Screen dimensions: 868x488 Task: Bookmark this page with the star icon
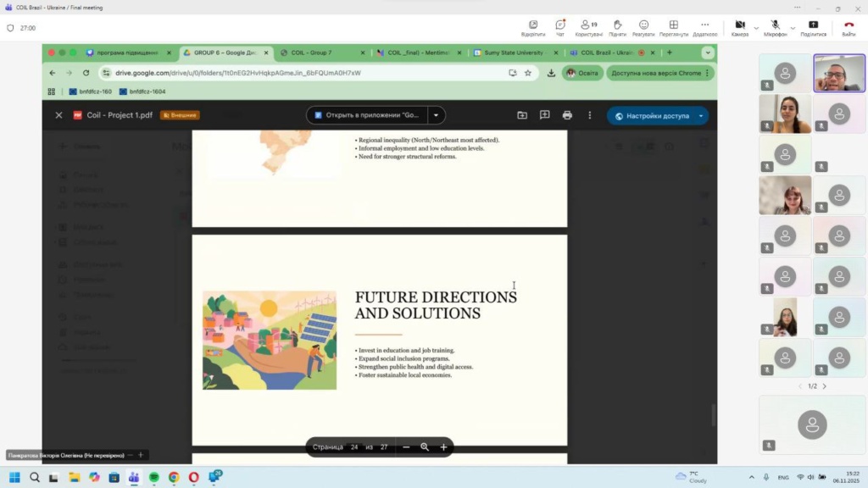click(x=528, y=73)
